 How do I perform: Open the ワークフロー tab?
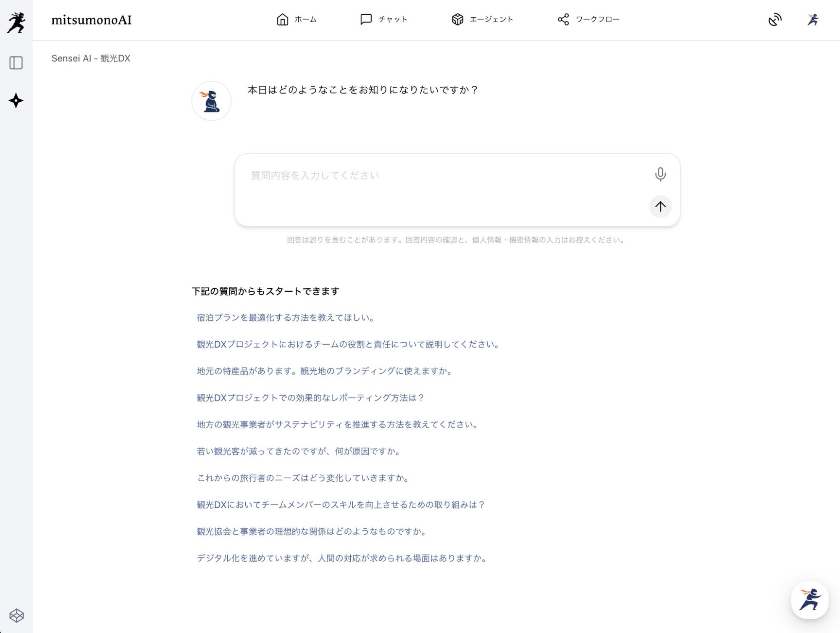[x=588, y=19]
